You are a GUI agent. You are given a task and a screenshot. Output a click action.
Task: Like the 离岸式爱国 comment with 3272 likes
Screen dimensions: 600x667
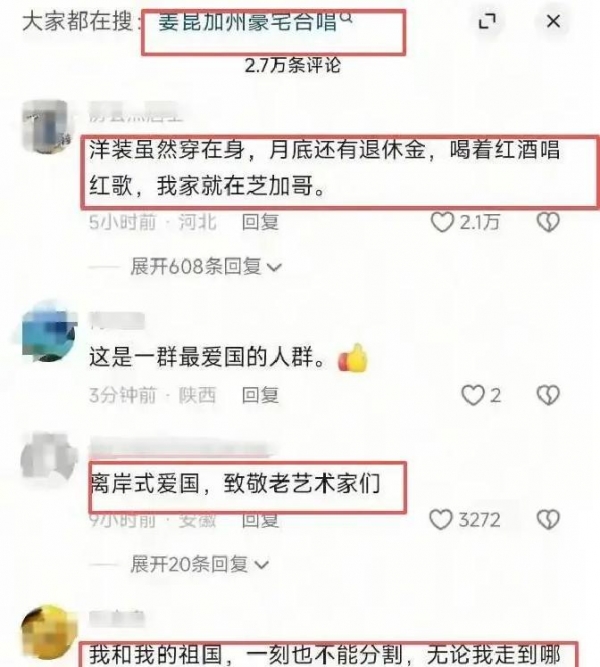(x=440, y=520)
